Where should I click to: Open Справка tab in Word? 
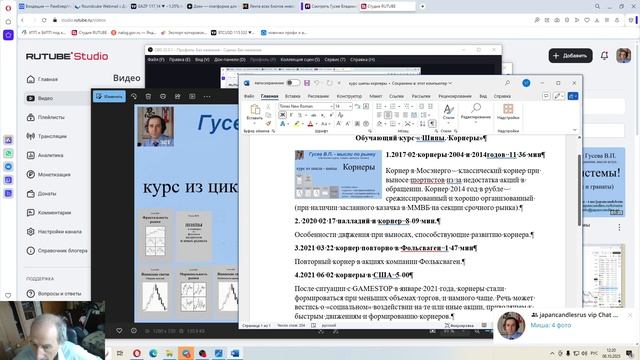click(502, 96)
